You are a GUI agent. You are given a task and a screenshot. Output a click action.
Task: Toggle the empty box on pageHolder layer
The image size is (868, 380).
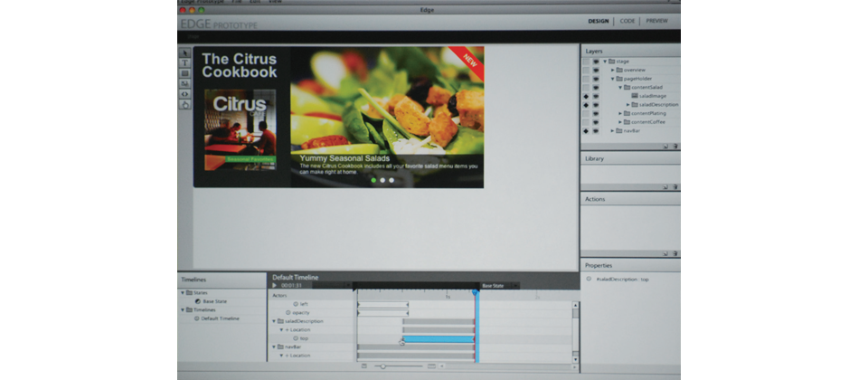click(586, 79)
